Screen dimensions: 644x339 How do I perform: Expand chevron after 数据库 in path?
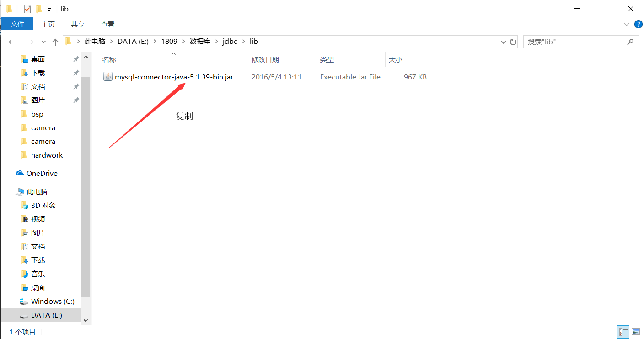216,42
